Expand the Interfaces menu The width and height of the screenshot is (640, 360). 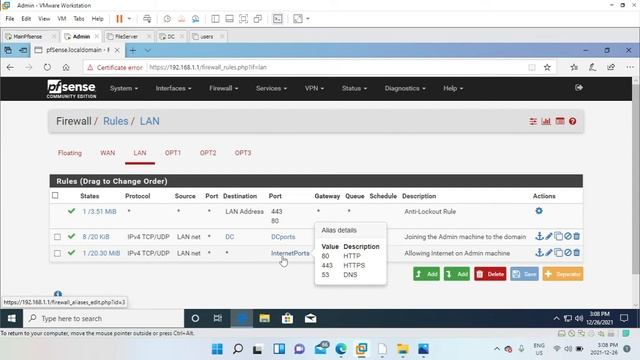(173, 88)
